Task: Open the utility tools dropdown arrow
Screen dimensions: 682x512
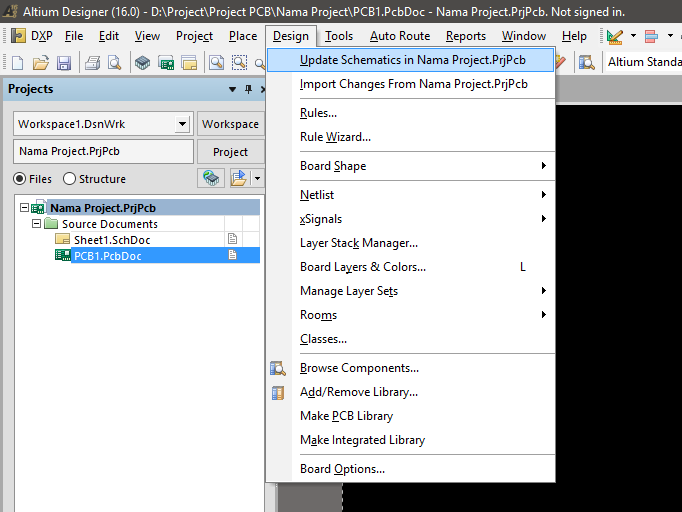Action: 633,36
